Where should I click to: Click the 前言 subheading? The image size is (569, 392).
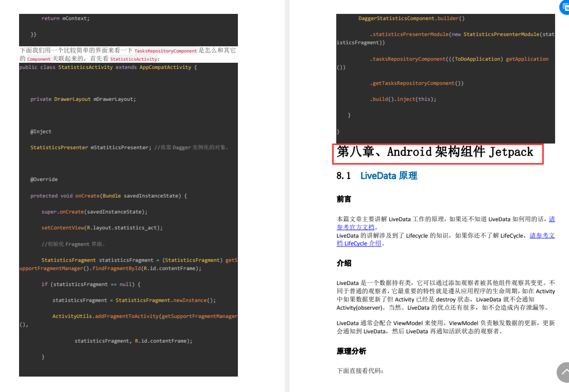[x=343, y=199]
